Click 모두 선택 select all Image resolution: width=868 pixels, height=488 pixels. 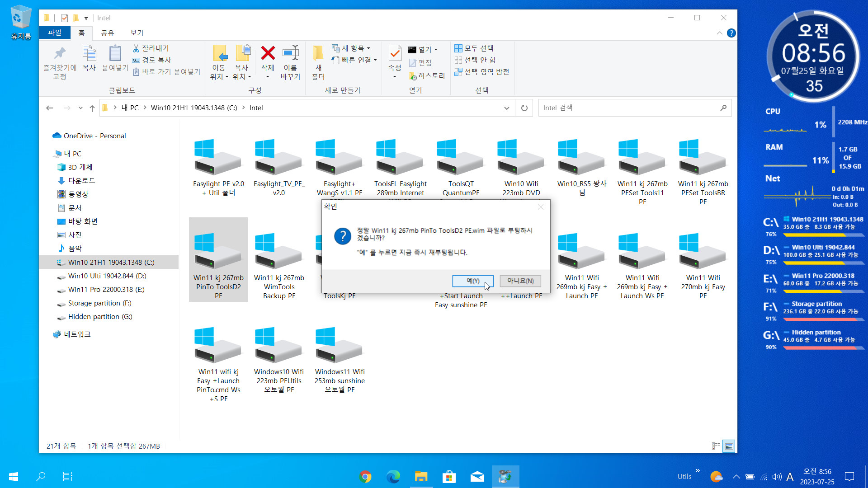(474, 48)
